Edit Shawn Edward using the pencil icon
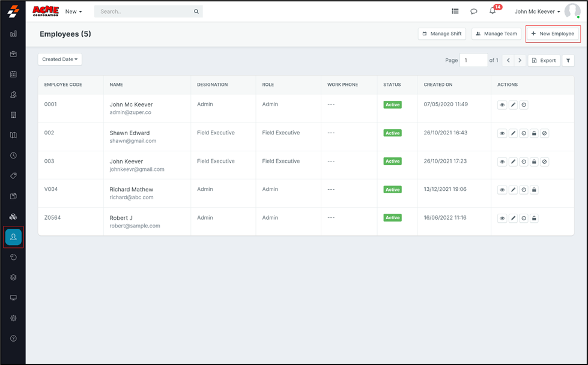 coord(513,133)
